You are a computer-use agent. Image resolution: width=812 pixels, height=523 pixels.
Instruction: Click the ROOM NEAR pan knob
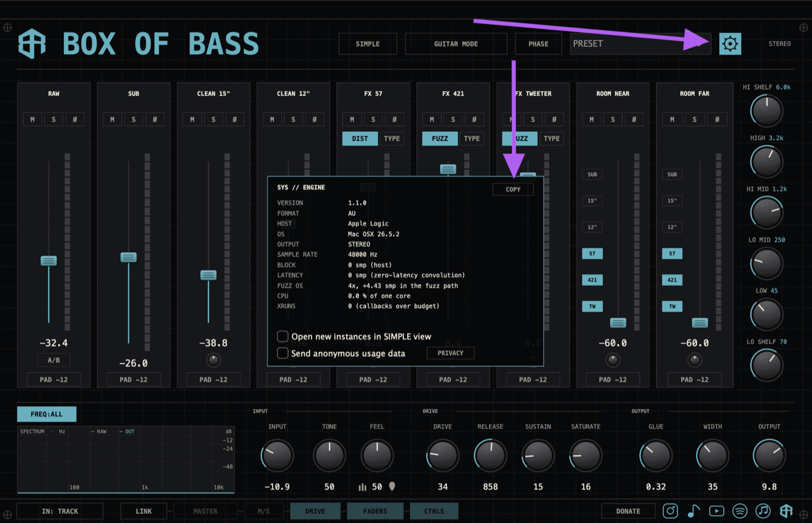pyautogui.click(x=613, y=360)
